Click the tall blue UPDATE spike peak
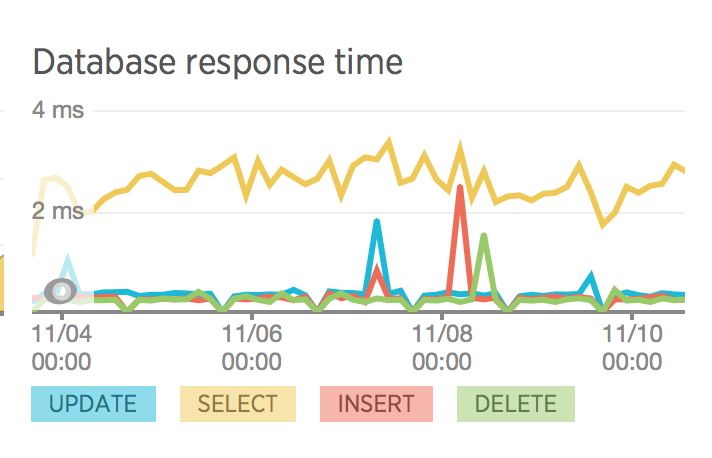 tap(377, 222)
